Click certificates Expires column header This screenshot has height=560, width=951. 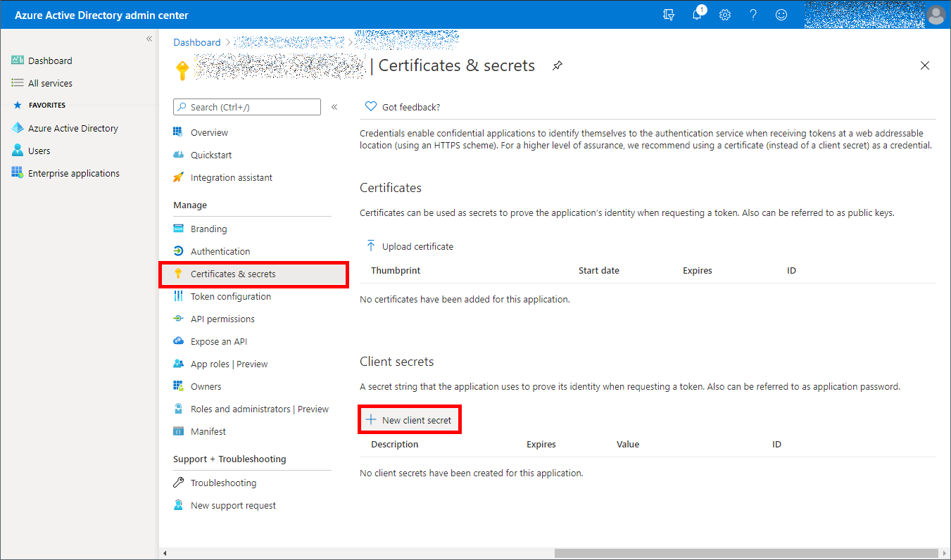(x=698, y=270)
